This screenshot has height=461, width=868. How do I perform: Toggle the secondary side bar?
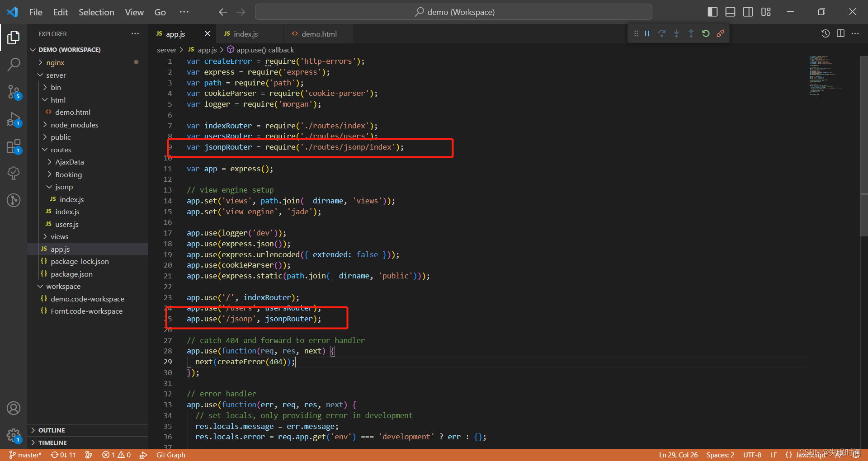(748, 12)
